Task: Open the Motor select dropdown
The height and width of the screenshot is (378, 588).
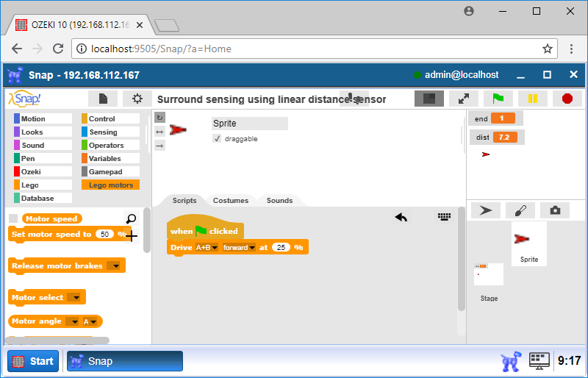Action: 74,297
